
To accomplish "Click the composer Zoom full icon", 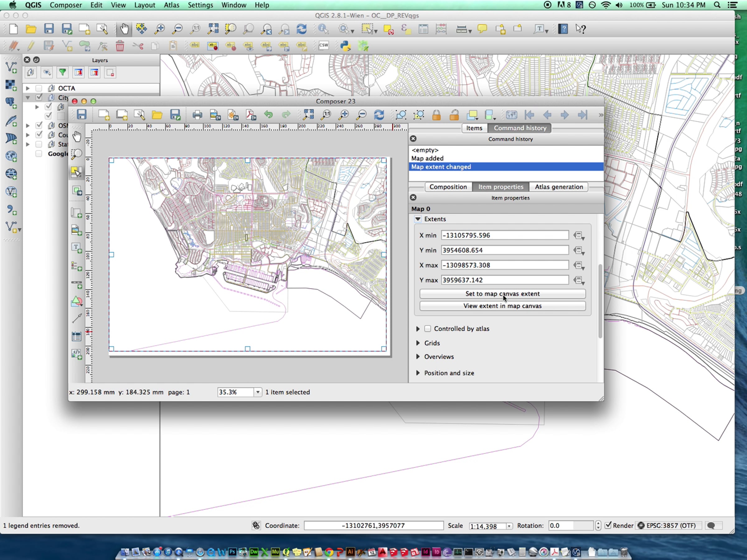I will point(308,115).
